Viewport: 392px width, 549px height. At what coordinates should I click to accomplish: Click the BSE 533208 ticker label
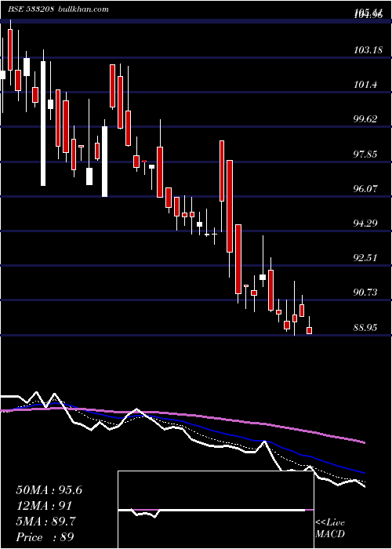[31, 9]
